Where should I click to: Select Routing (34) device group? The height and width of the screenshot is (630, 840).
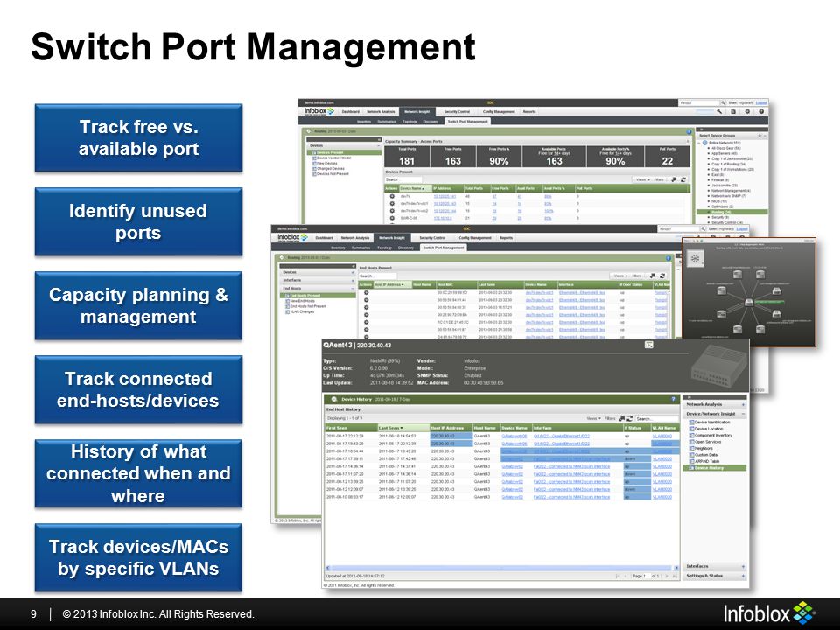[x=731, y=212]
